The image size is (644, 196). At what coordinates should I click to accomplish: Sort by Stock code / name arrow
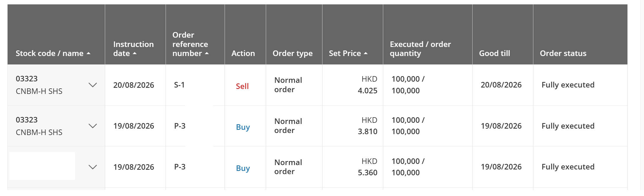coord(88,53)
